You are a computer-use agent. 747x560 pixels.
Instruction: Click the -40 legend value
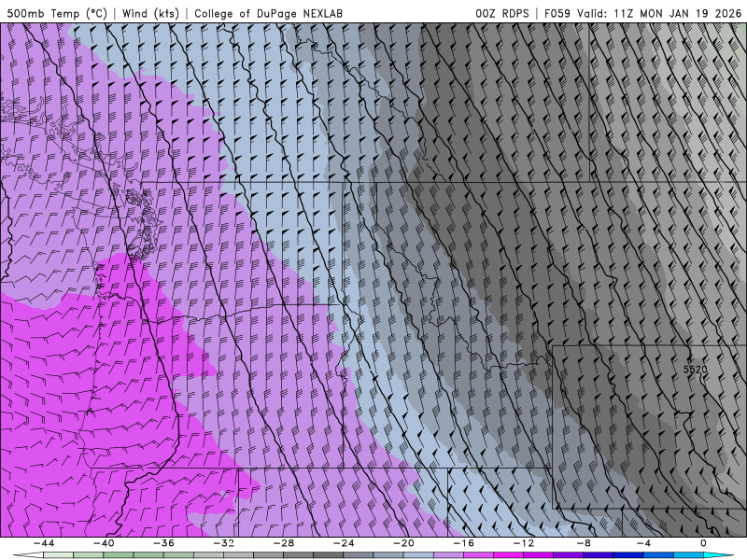point(104,543)
